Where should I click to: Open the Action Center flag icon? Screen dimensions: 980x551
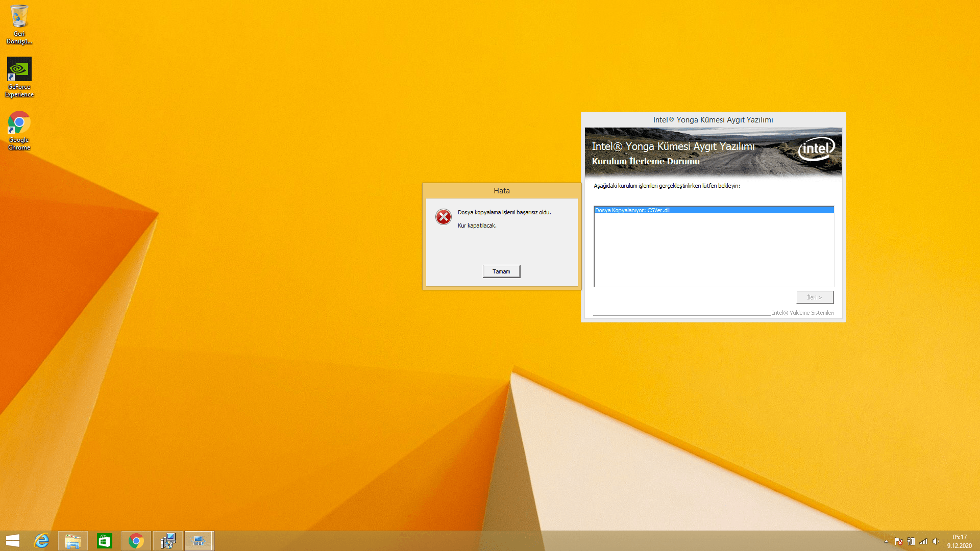tap(899, 541)
